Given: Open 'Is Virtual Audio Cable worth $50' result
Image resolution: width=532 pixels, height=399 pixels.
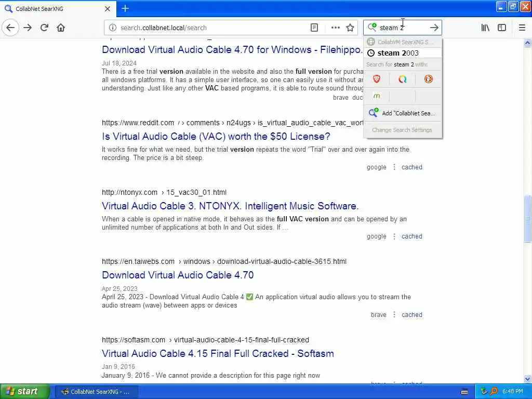Looking at the screenshot, I should [x=216, y=137].
